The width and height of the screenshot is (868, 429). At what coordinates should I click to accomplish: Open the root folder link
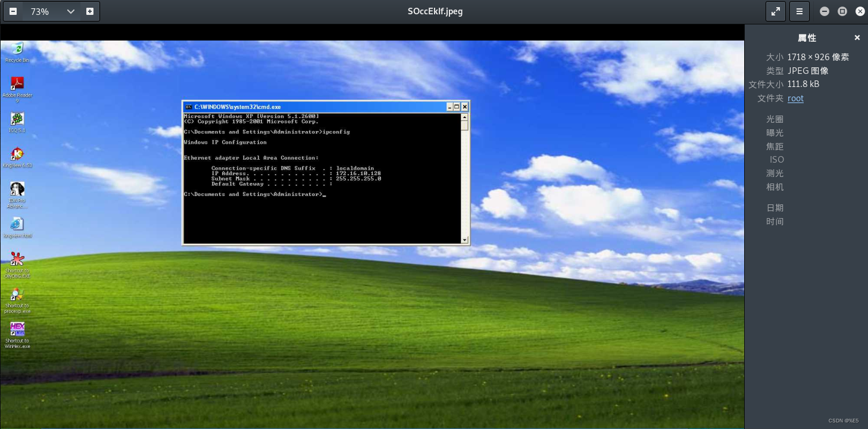[795, 98]
